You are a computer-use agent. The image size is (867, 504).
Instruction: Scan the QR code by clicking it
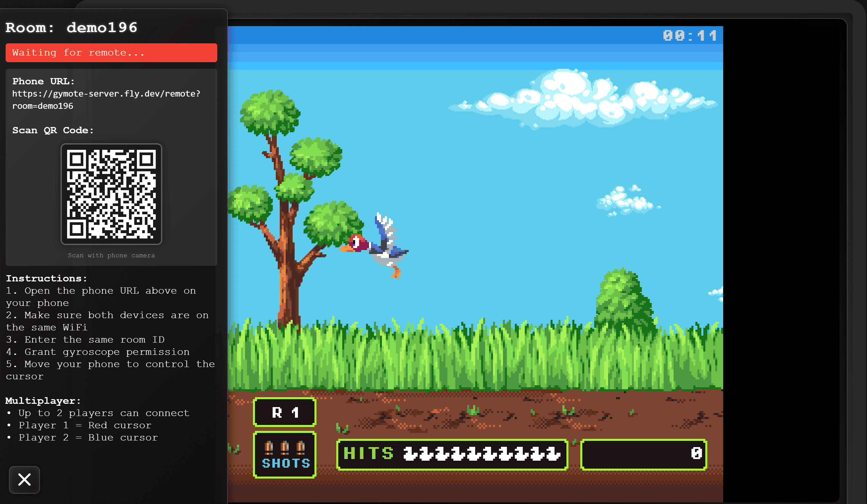click(111, 194)
